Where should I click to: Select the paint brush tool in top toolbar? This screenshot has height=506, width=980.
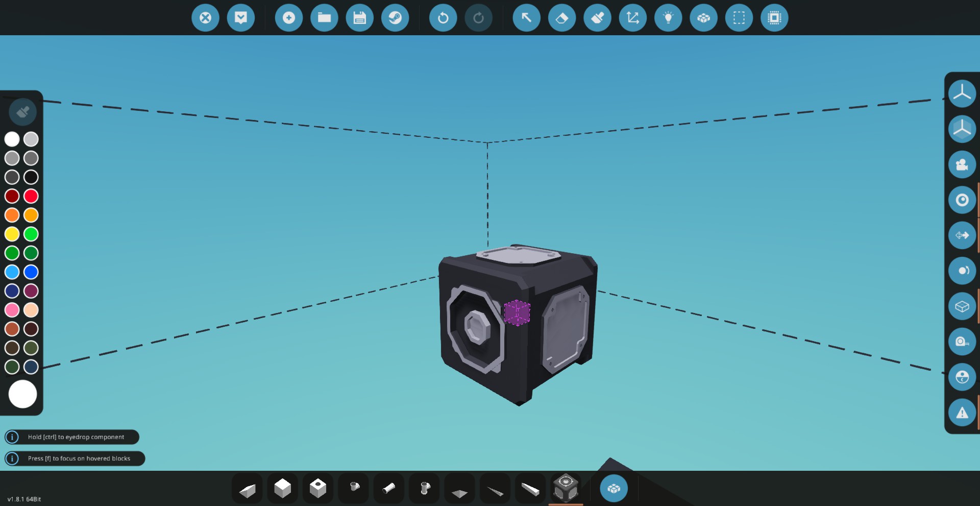click(x=597, y=18)
